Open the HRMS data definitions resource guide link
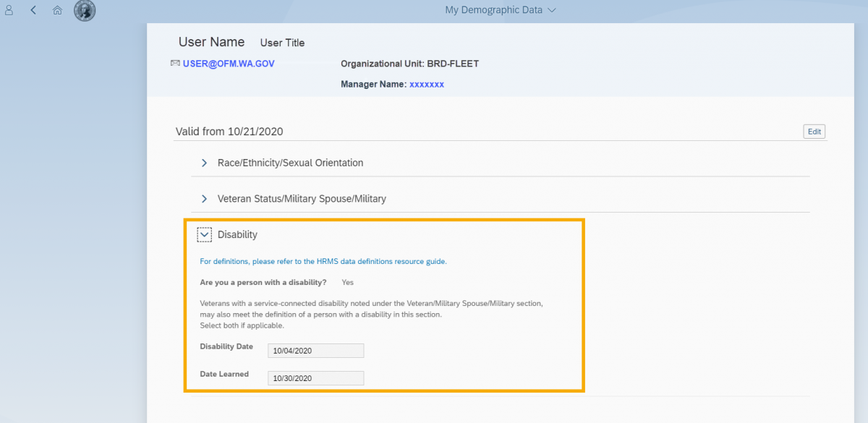 pos(323,261)
